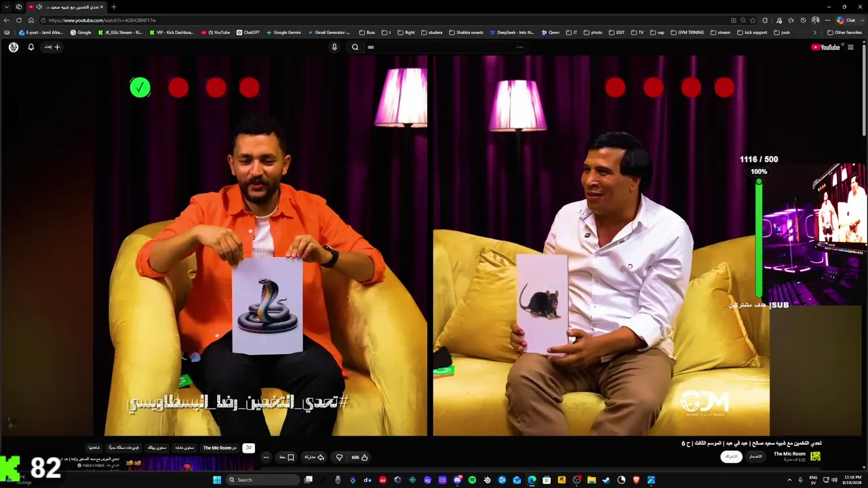Image resolution: width=868 pixels, height=488 pixels.
Task: Open more video actions ellipsis
Action: (x=266, y=457)
